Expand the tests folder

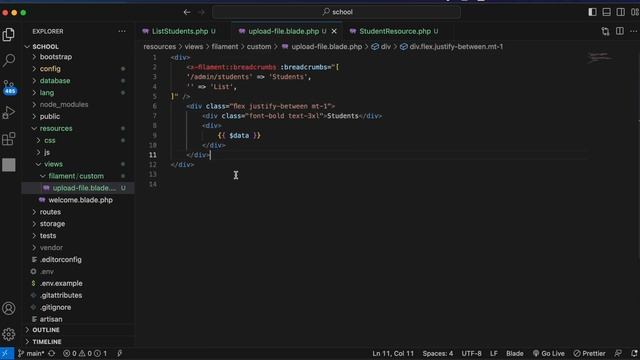(x=78, y=236)
